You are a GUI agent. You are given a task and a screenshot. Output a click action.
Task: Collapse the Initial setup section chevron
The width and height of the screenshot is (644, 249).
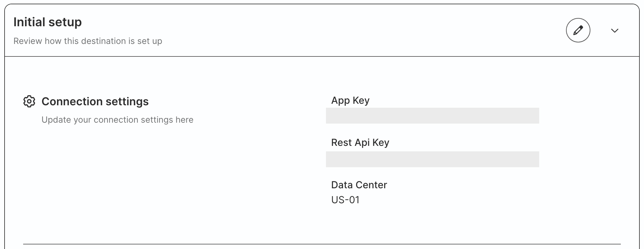coord(614,31)
